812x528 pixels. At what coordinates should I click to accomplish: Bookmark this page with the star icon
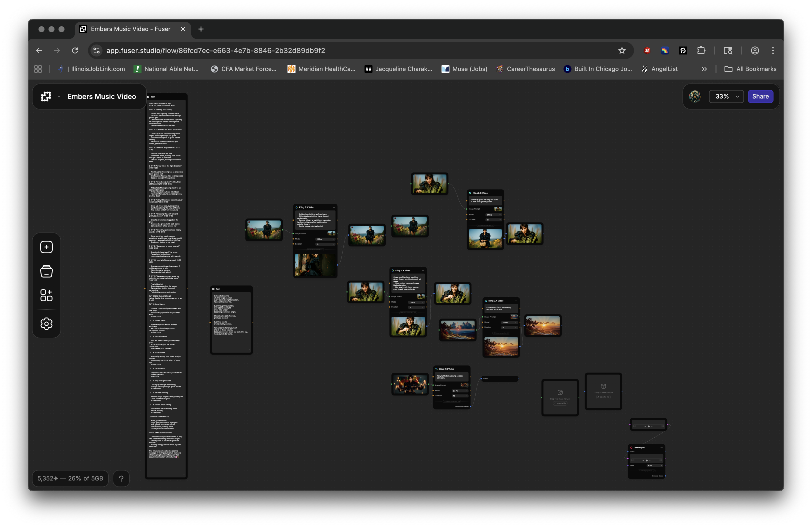click(621, 50)
